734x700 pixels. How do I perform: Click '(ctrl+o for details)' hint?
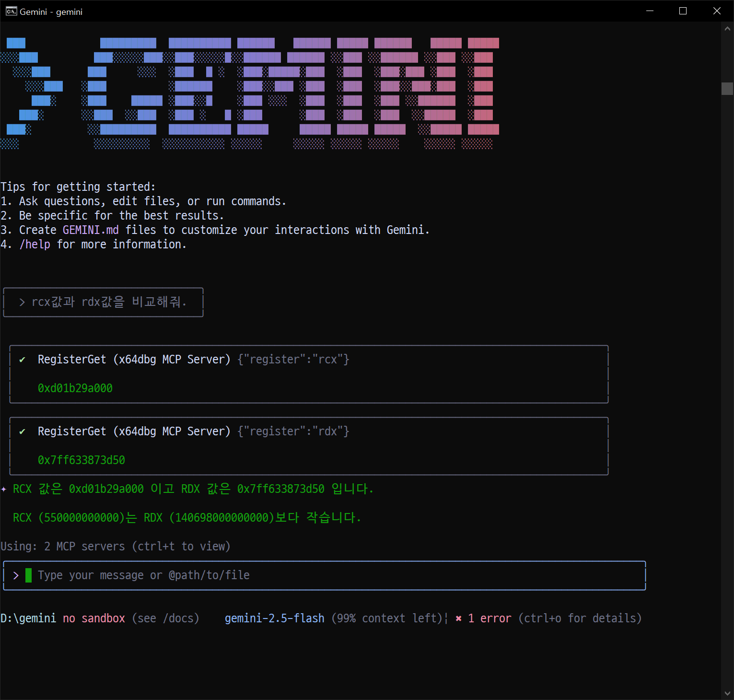click(x=580, y=618)
